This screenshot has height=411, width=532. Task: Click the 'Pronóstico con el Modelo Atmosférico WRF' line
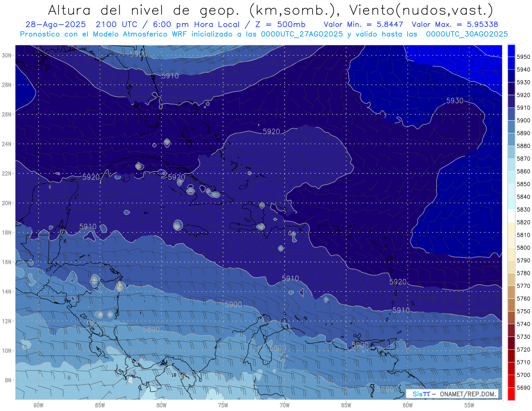pyautogui.click(x=104, y=34)
